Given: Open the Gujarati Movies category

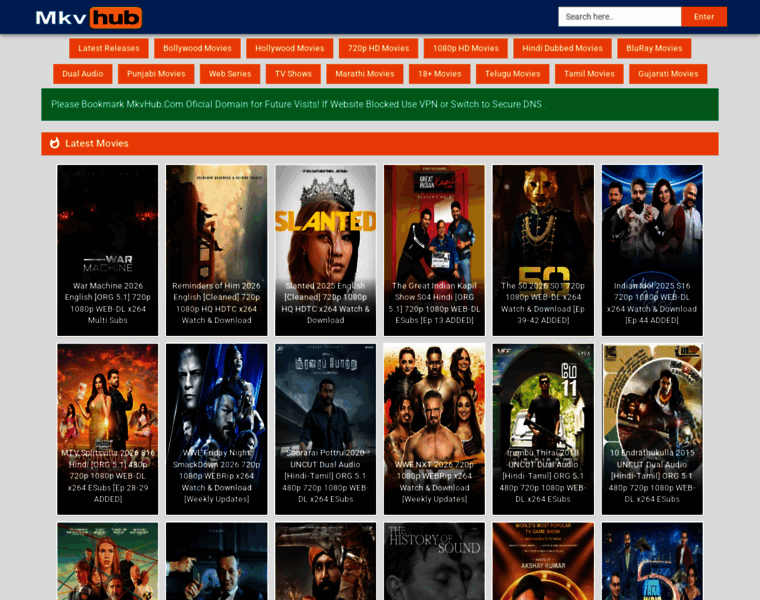Looking at the screenshot, I should coord(668,74).
